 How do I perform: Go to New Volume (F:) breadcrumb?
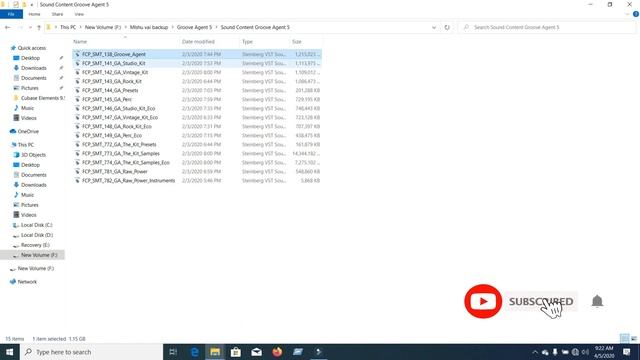103,27
